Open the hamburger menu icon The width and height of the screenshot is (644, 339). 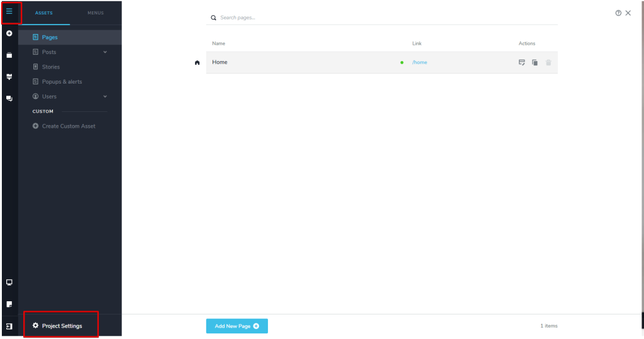click(x=9, y=11)
